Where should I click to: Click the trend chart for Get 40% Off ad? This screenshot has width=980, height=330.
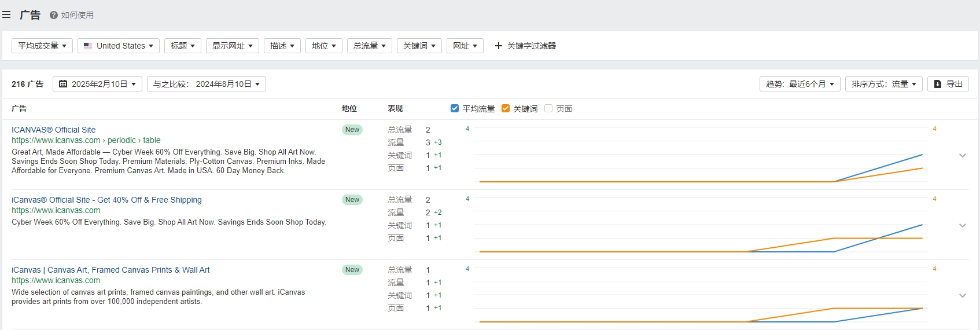(701, 225)
